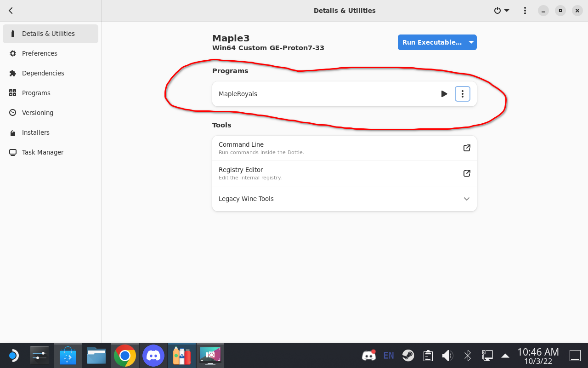Open Versioning in the sidebar
The image size is (588, 368).
pos(51,113)
